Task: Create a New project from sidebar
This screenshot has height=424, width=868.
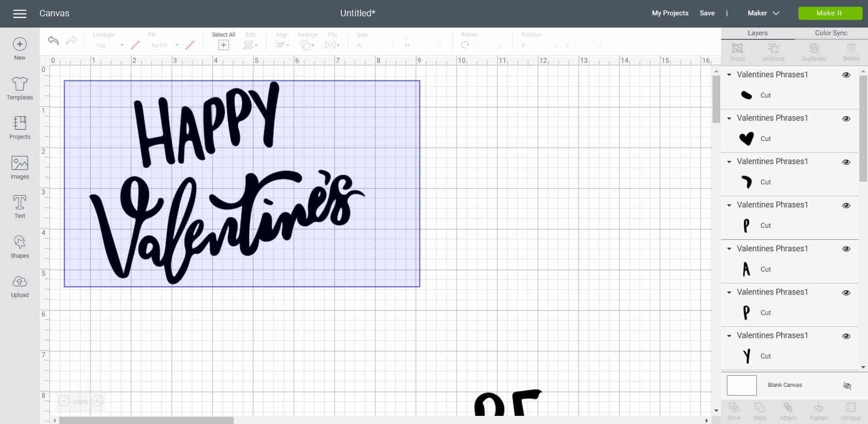Action: [x=19, y=49]
